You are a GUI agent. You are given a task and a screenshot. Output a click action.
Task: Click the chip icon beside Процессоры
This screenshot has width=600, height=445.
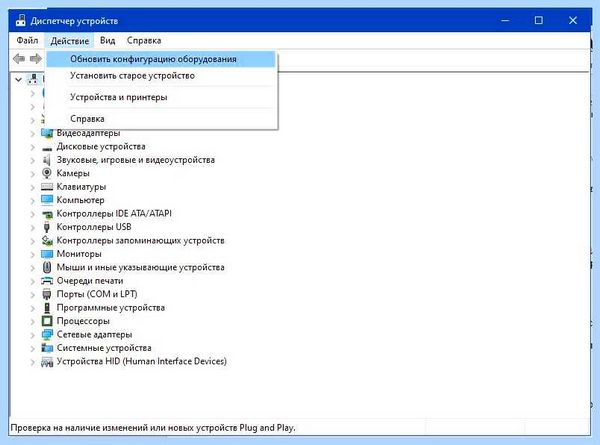[x=47, y=321]
